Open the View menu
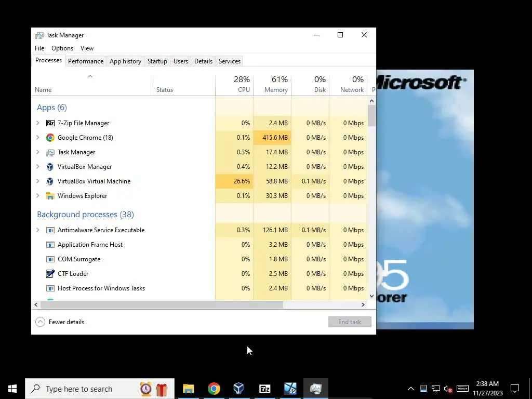This screenshot has width=532, height=399. click(87, 48)
